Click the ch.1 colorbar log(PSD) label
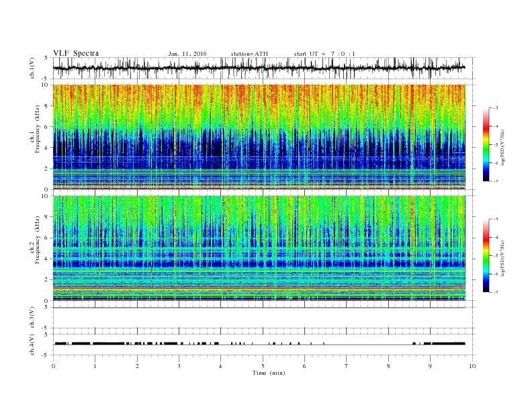The image size is (532, 411). point(503,148)
